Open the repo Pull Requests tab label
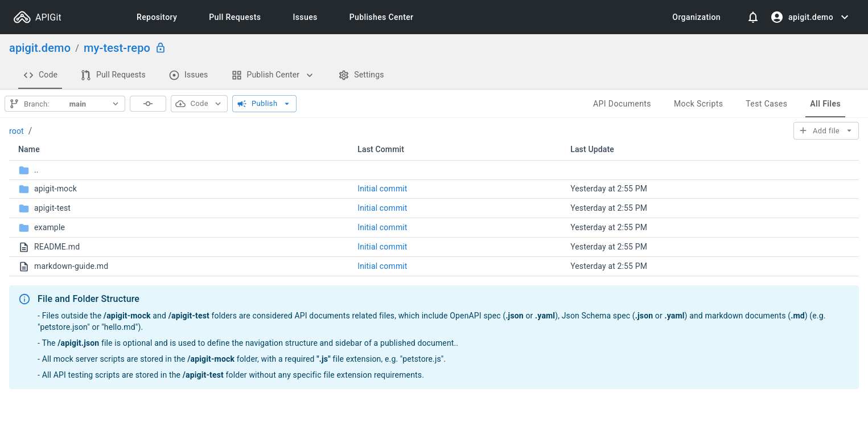The width and height of the screenshot is (868, 421). [121, 75]
